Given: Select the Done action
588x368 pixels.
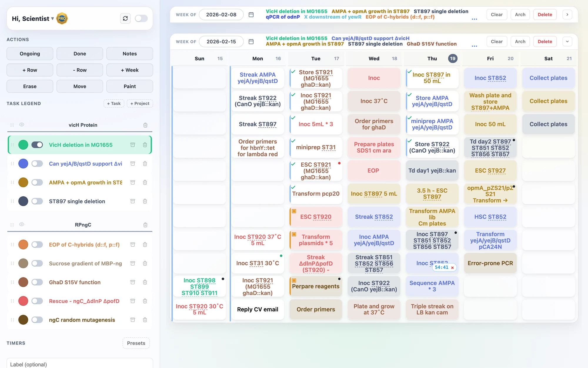Looking at the screenshot, I should [80, 54].
